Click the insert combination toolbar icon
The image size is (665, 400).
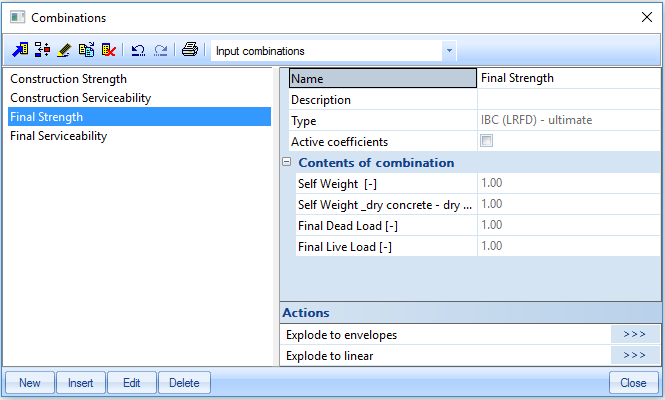pyautogui.click(x=42, y=50)
